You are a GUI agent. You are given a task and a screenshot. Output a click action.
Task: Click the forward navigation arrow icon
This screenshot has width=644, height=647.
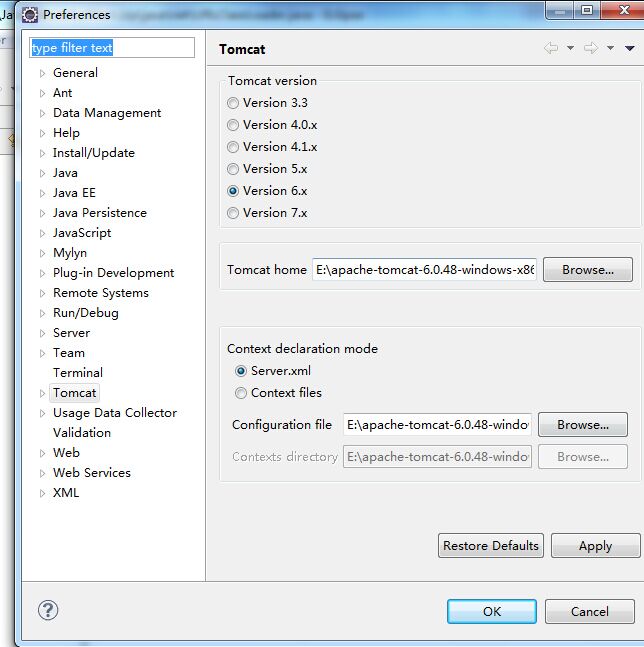tap(591, 48)
